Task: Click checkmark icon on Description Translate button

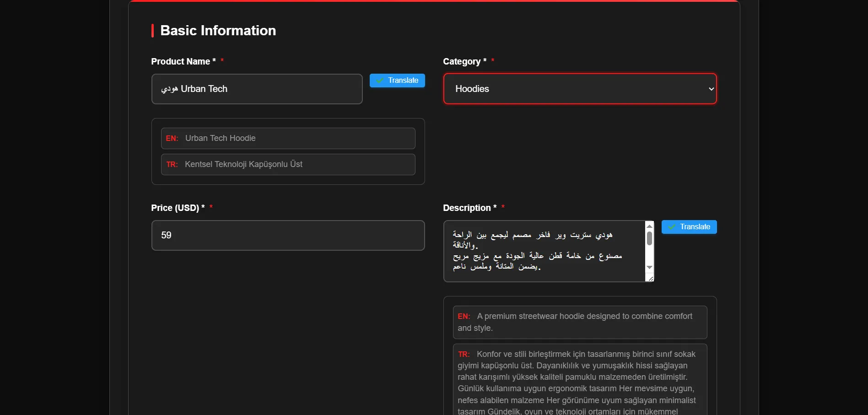Action: [672, 227]
